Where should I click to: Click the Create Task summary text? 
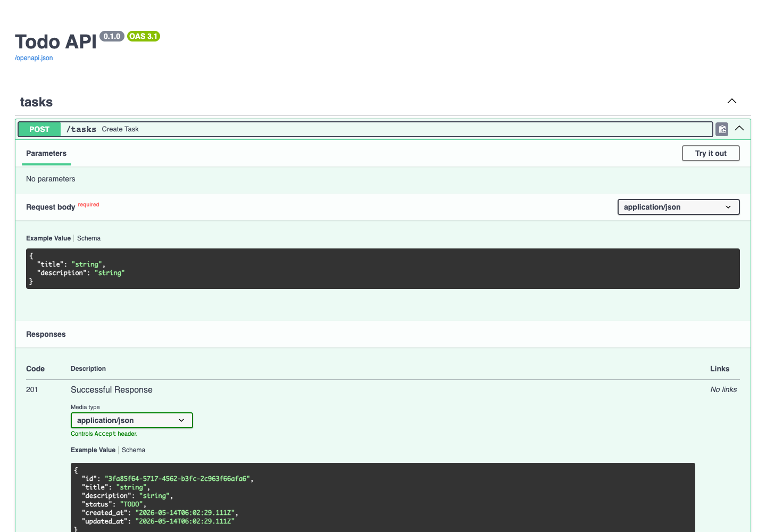pyautogui.click(x=120, y=129)
